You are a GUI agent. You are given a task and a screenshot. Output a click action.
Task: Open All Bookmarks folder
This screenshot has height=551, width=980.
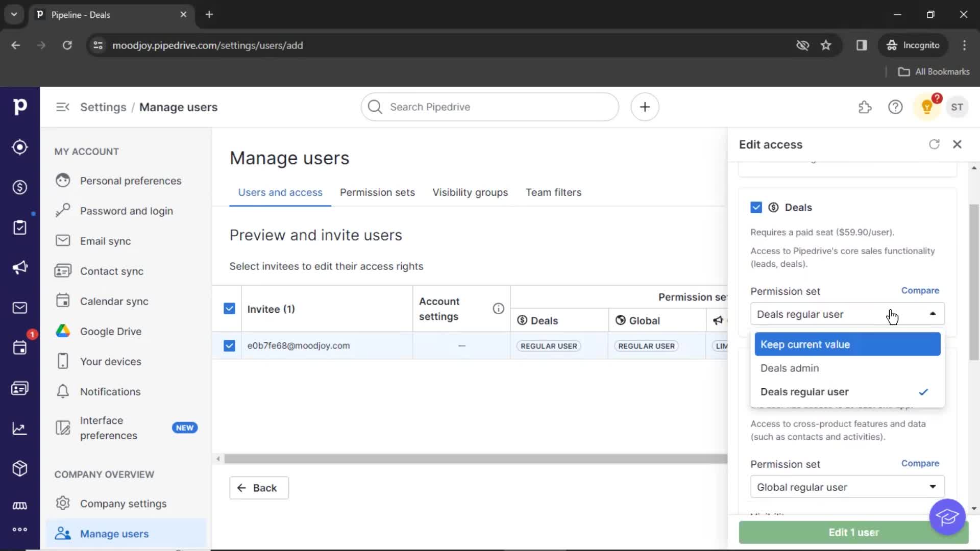pos(934,72)
